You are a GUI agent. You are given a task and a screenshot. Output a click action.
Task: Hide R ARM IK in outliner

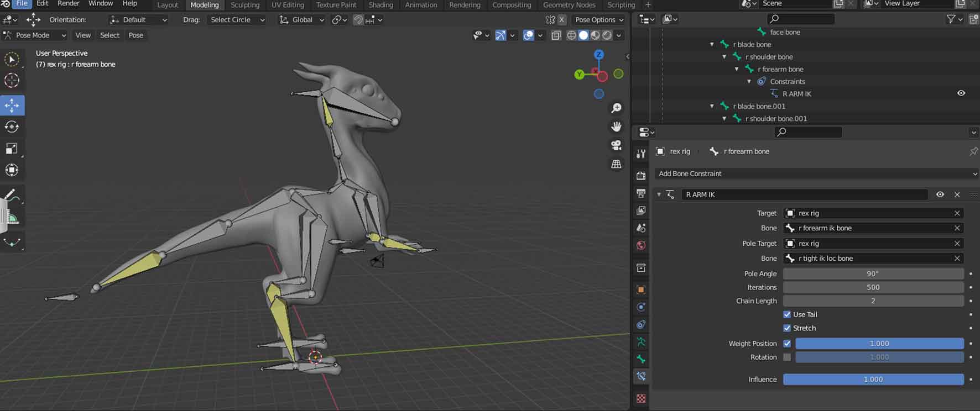coord(961,93)
